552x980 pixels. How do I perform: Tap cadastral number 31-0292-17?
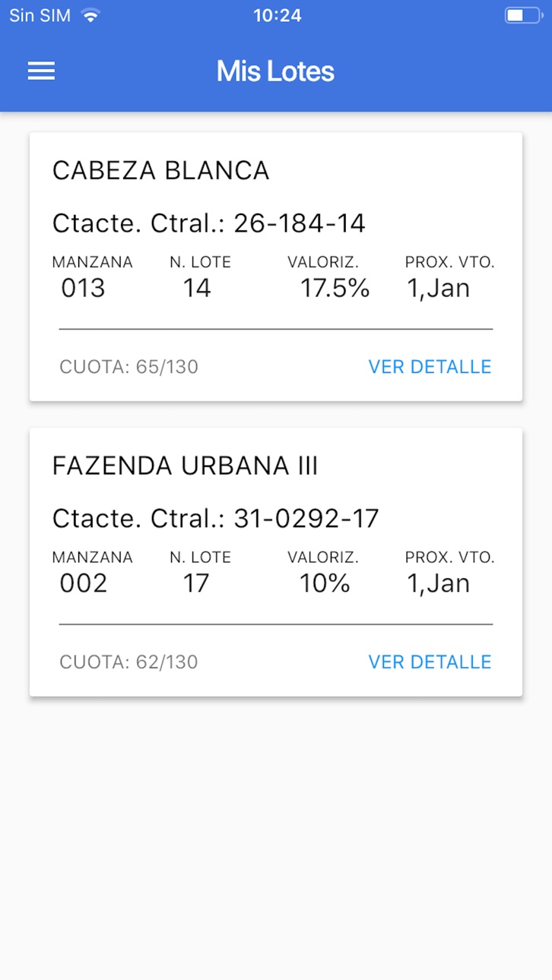tap(306, 518)
